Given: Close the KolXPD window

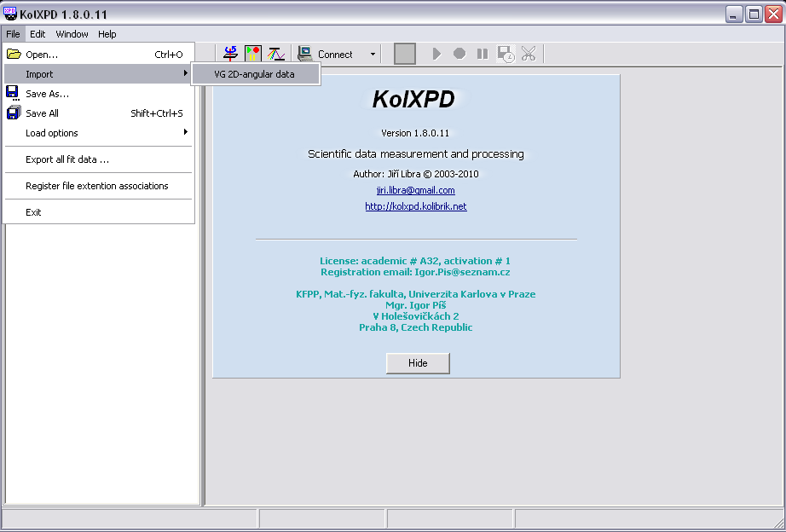Looking at the screenshot, I should click(773, 14).
